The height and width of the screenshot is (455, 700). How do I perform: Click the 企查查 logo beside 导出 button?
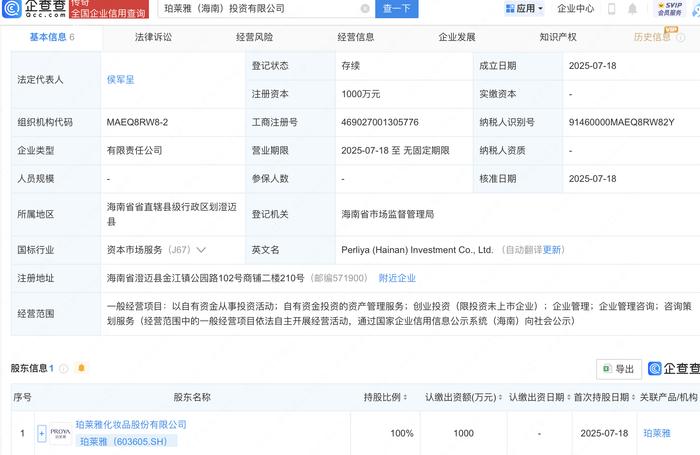click(674, 368)
